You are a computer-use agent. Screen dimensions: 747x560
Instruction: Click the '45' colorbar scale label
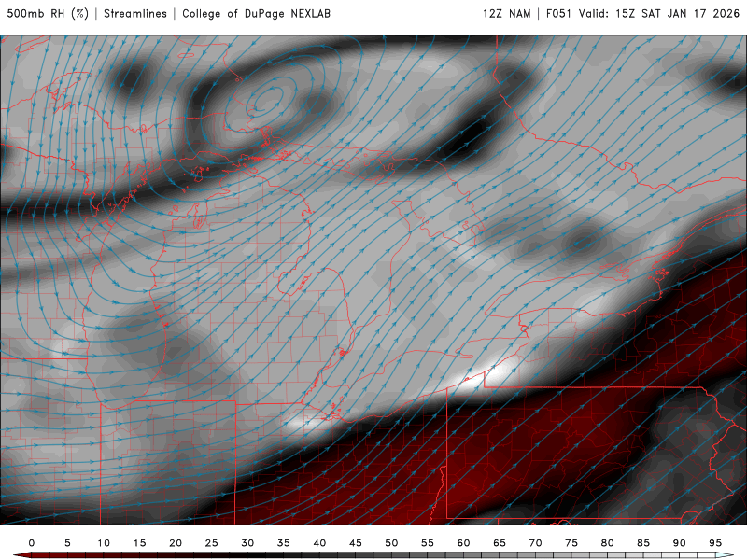click(x=356, y=543)
